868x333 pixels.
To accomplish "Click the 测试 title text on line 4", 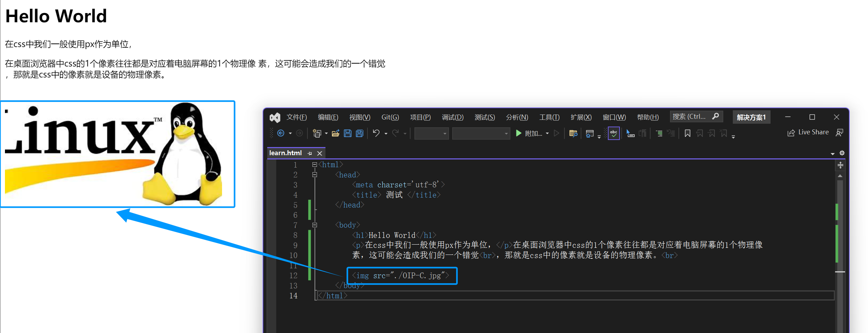I will coord(394,195).
